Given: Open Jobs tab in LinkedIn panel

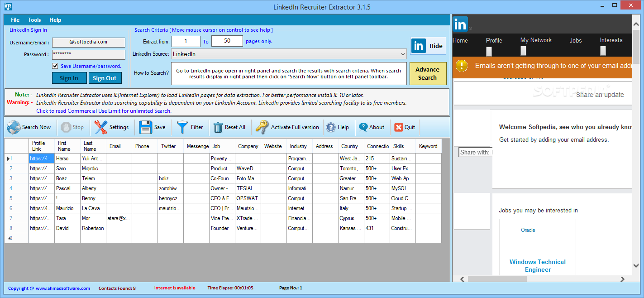Looking at the screenshot, I should (x=576, y=40).
